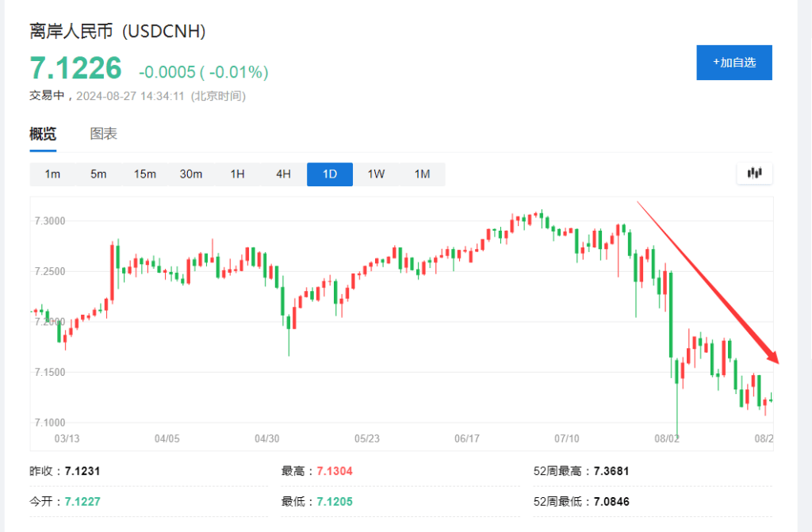
Task: Click the 离岸人民币 (USDCNH) title
Action: 117,32
